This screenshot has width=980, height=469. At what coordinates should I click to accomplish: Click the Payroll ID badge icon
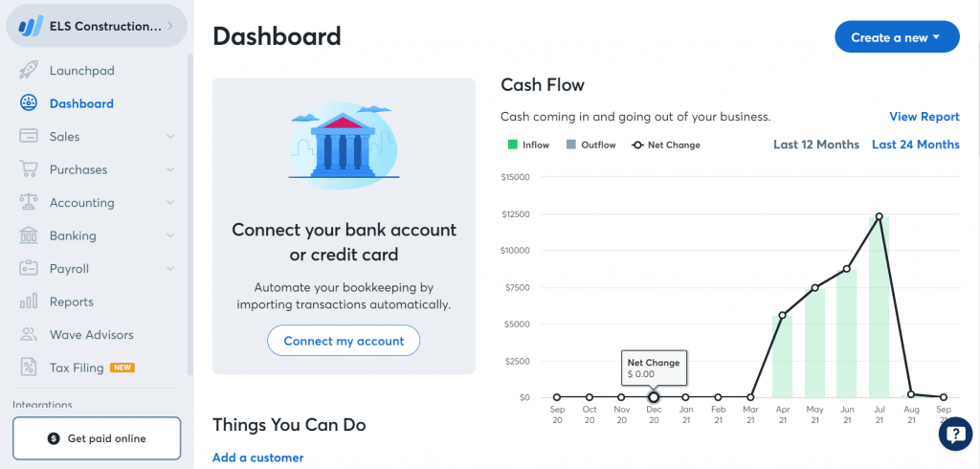(29, 269)
